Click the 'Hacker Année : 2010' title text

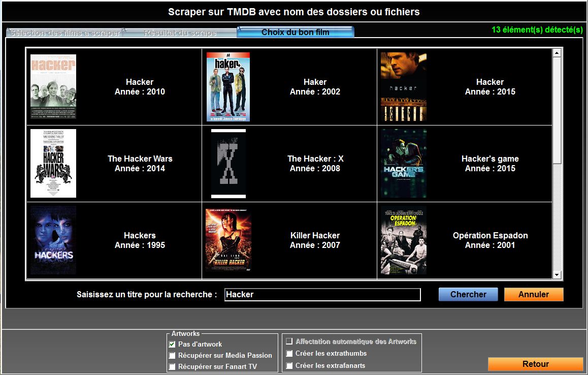[140, 87]
